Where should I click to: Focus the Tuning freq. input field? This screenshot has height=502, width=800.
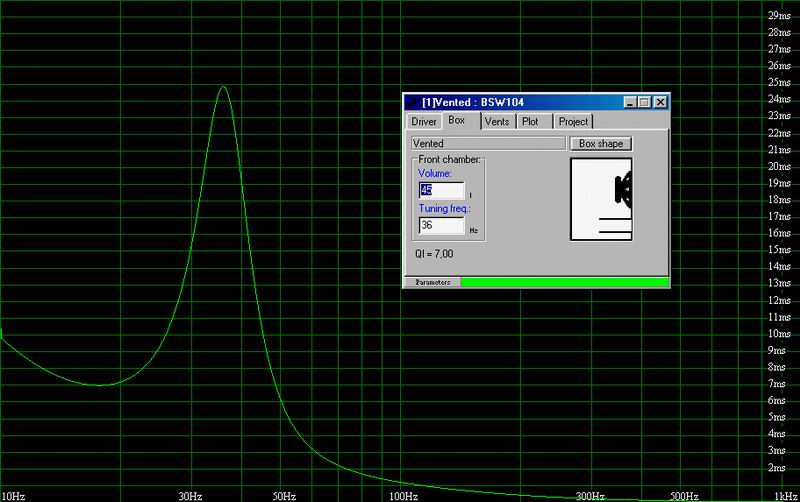click(x=441, y=226)
